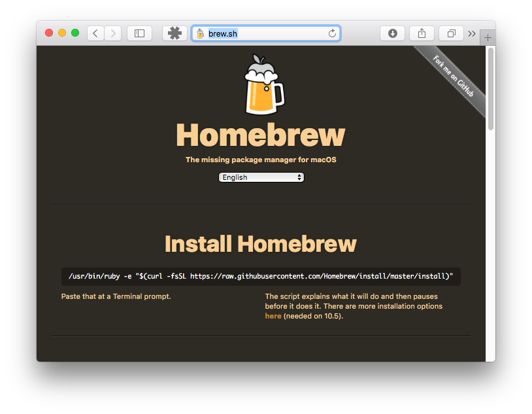The width and height of the screenshot is (532, 414).
Task: Click the /usr/bin/ruby install command text
Action: pos(261,276)
